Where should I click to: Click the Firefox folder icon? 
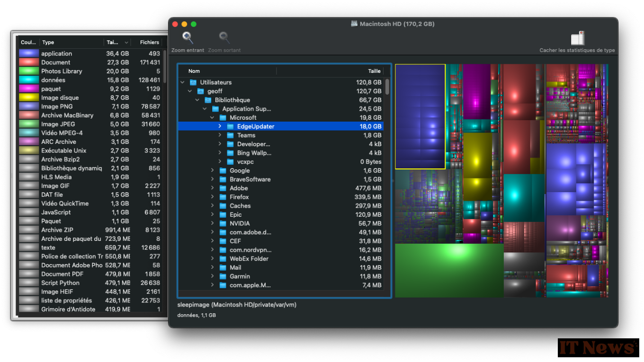point(223,197)
